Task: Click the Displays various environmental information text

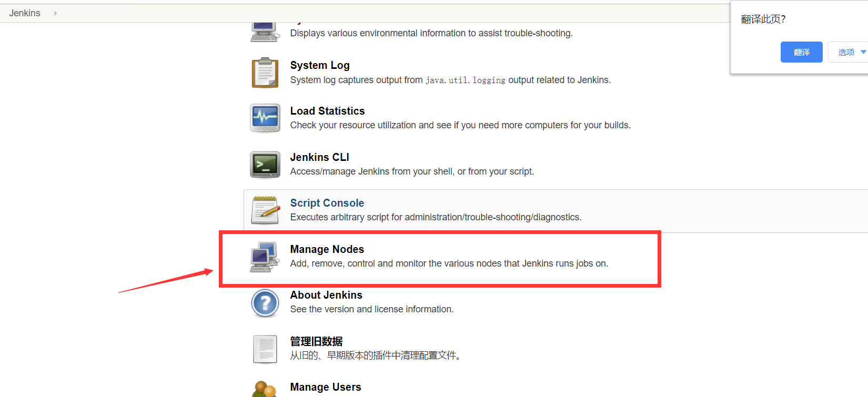Action: coord(431,33)
